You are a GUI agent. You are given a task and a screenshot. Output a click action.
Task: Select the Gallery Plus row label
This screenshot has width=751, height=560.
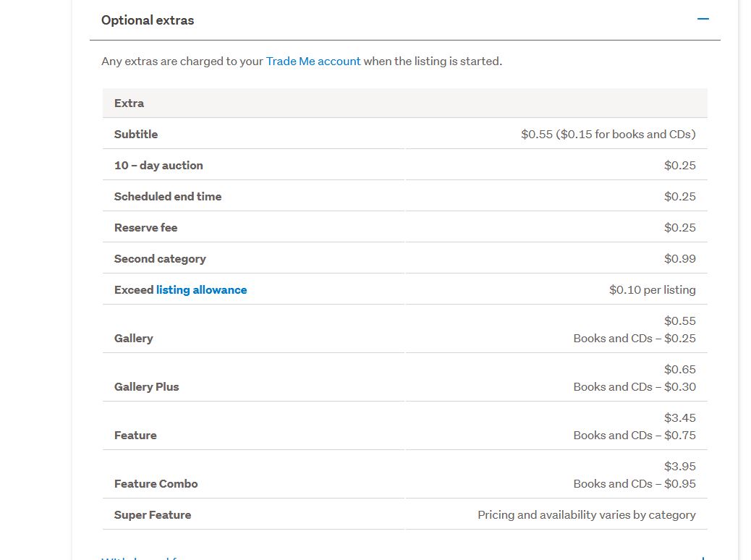click(x=146, y=387)
